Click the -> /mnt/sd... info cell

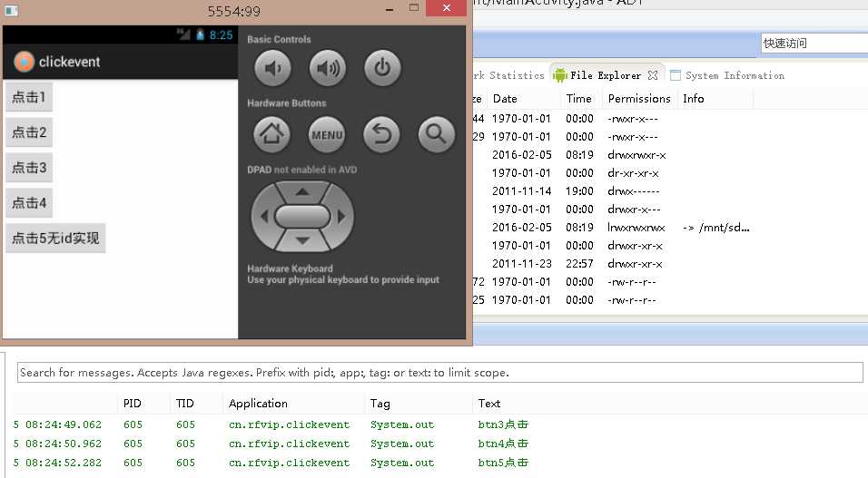point(715,228)
